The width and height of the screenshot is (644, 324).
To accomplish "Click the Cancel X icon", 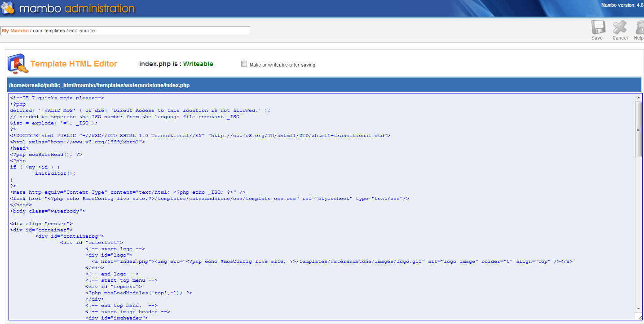I will pyautogui.click(x=620, y=28).
